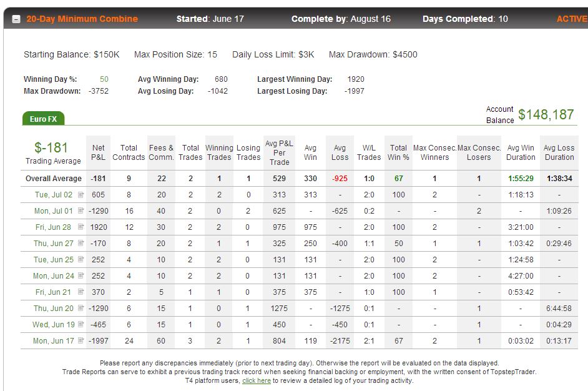The height and width of the screenshot is (391, 588).
Task: Click the 20-Day Minimum Combine title
Action: [82, 19]
